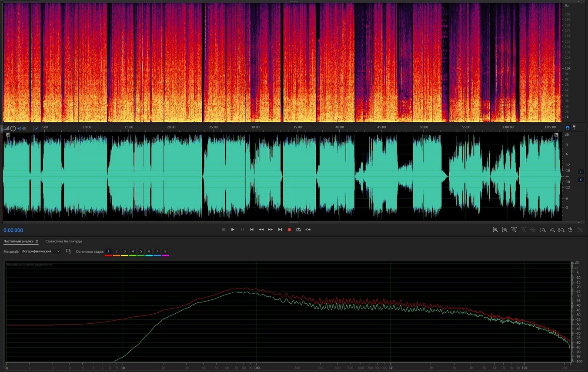Click the Zoom In Time icon

[514, 230]
